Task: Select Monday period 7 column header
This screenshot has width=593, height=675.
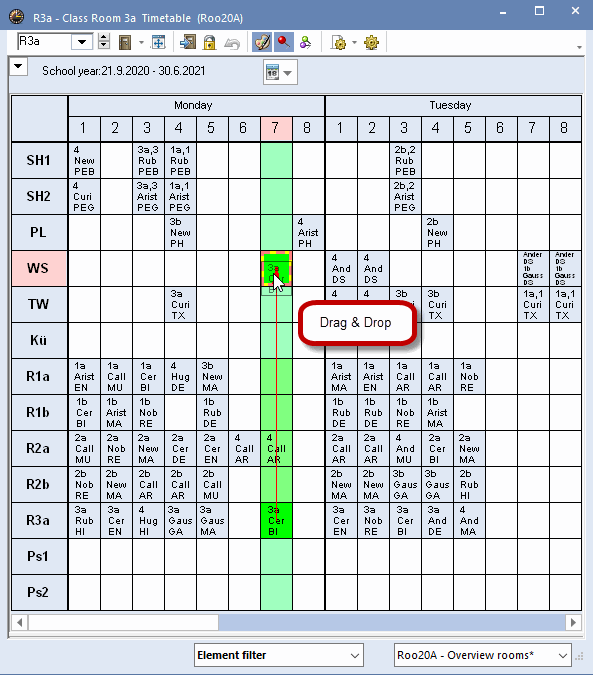Action: pos(276,128)
